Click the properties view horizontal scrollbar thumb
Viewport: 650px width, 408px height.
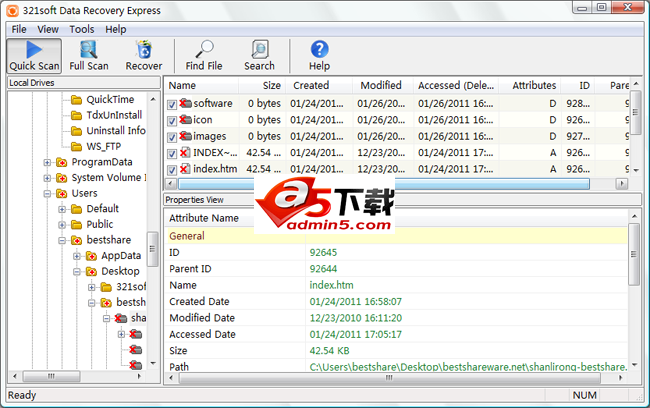(x=390, y=378)
